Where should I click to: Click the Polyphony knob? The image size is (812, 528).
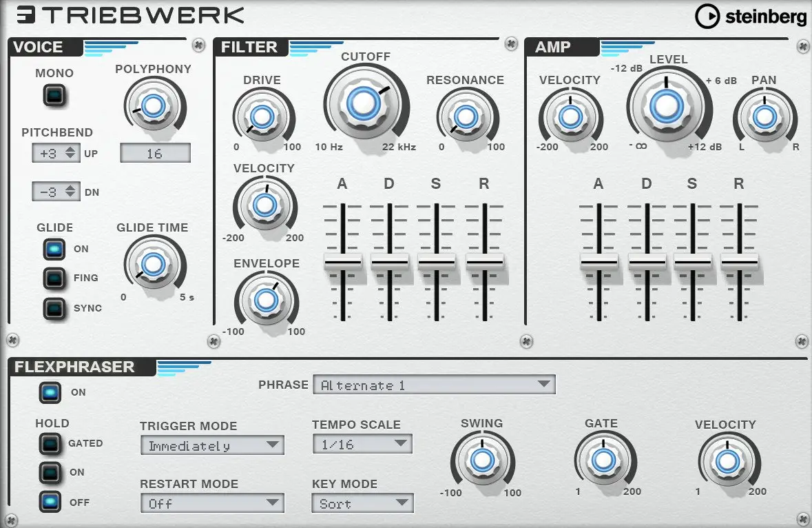coord(154,105)
